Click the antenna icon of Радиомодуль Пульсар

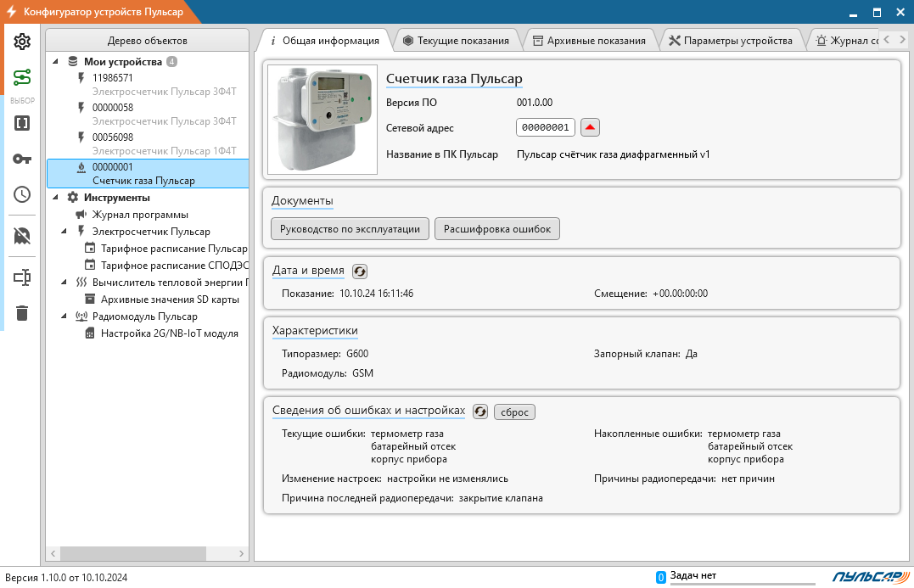[81, 316]
